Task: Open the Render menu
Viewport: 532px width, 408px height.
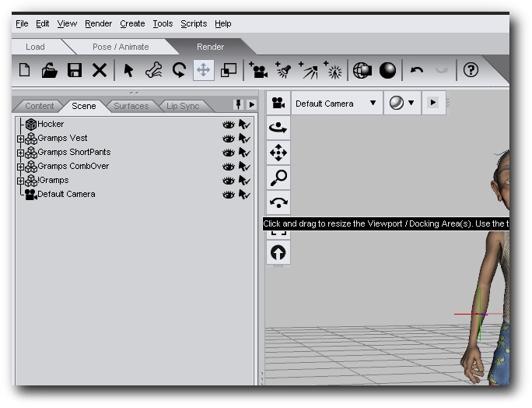Action: tap(99, 24)
